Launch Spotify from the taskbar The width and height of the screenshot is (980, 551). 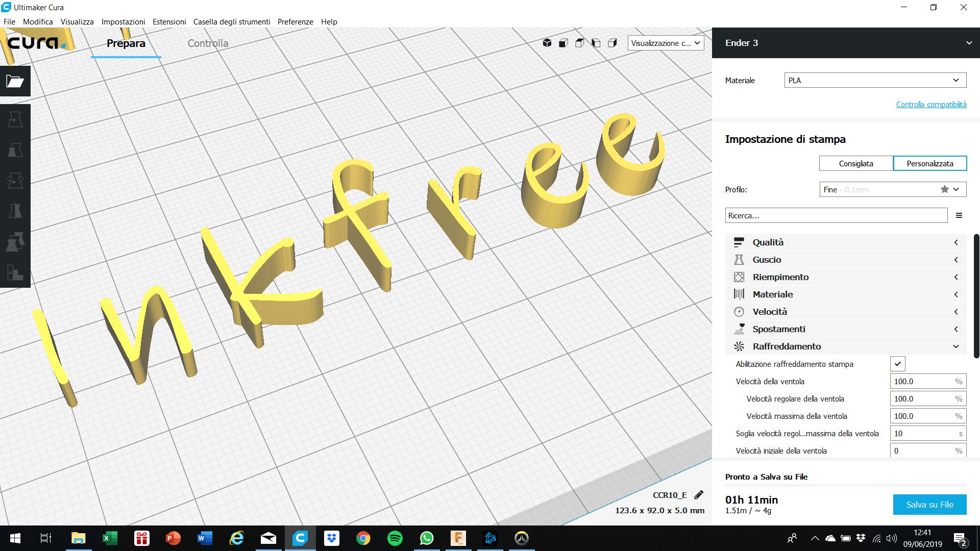pos(395,538)
